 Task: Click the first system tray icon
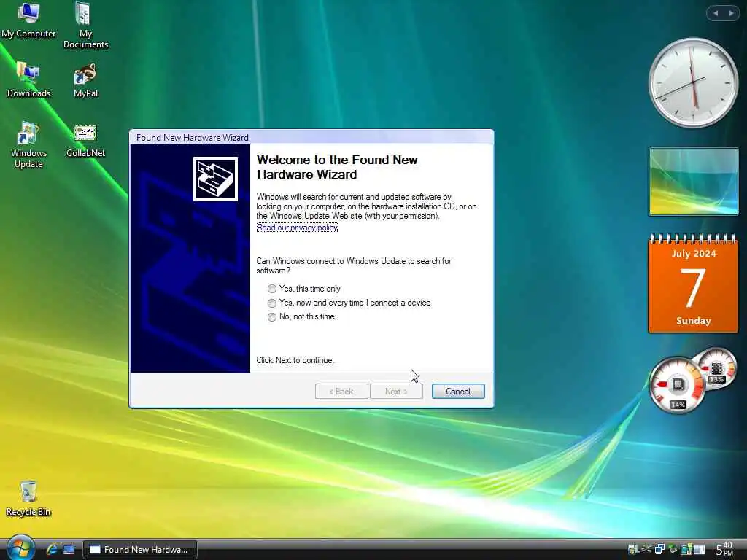pos(633,550)
